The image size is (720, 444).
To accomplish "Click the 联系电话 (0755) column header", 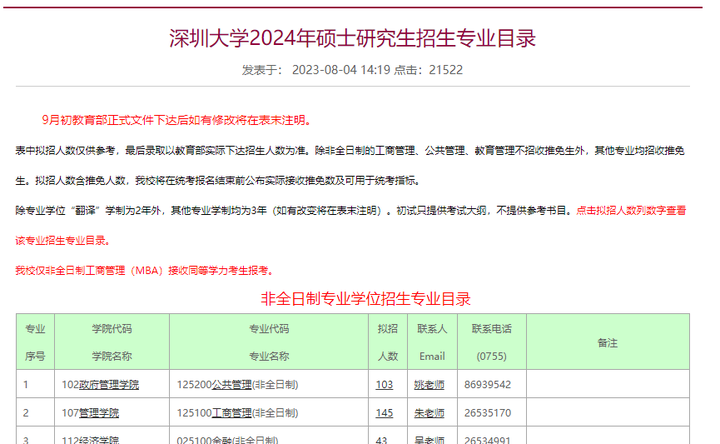I will click(x=492, y=342).
